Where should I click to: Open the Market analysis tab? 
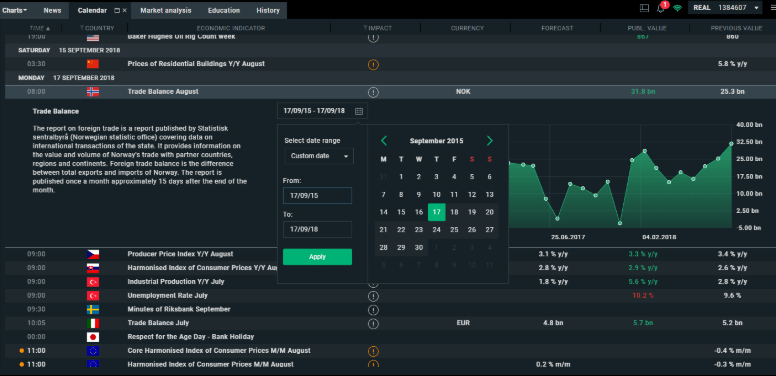tap(166, 10)
